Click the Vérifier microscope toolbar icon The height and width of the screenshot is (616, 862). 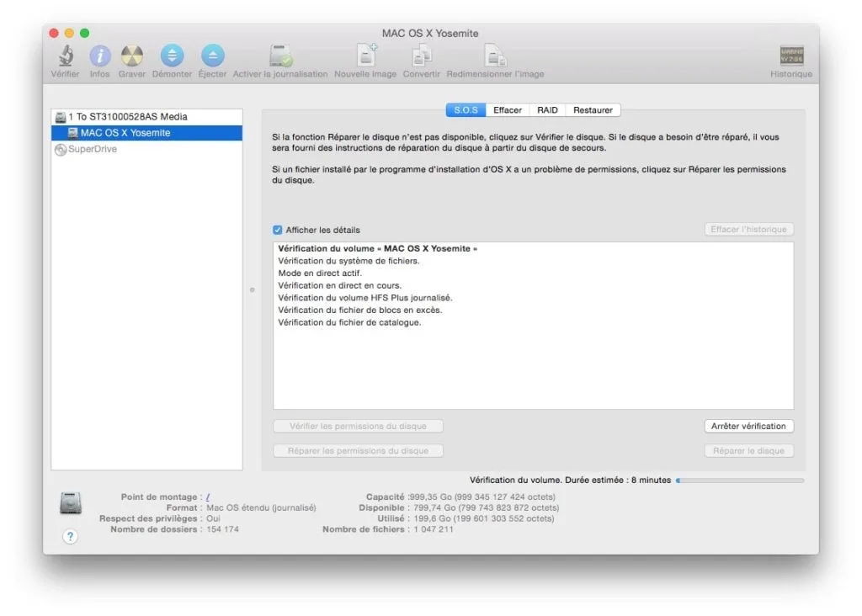tap(66, 56)
